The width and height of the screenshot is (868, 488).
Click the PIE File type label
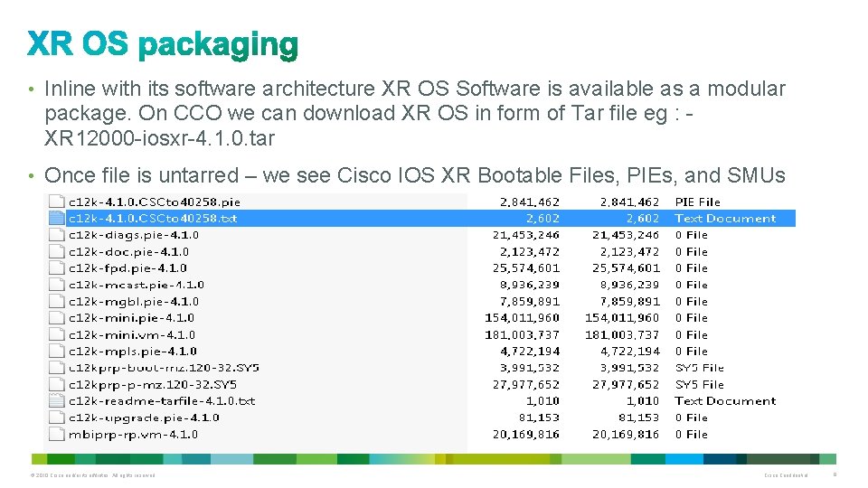[697, 202]
